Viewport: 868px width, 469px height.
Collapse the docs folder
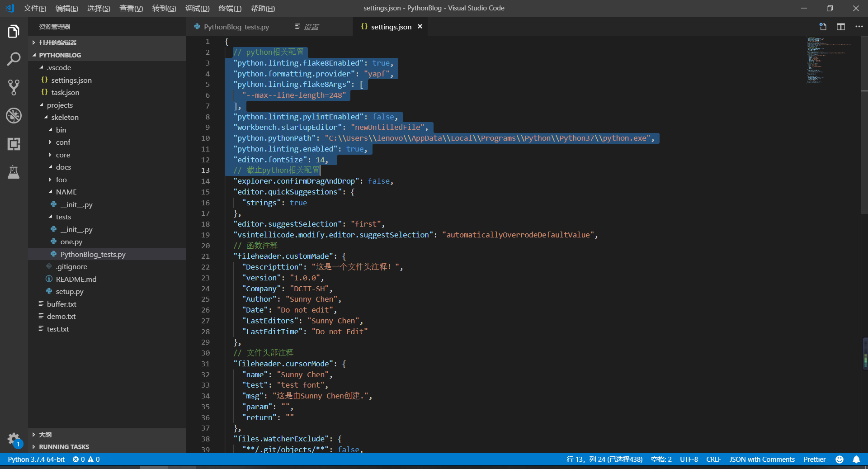[x=107, y=167]
